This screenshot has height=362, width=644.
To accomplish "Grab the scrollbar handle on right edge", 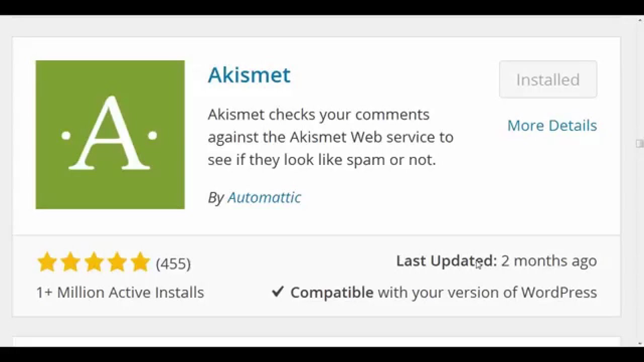I will pos(639,143).
